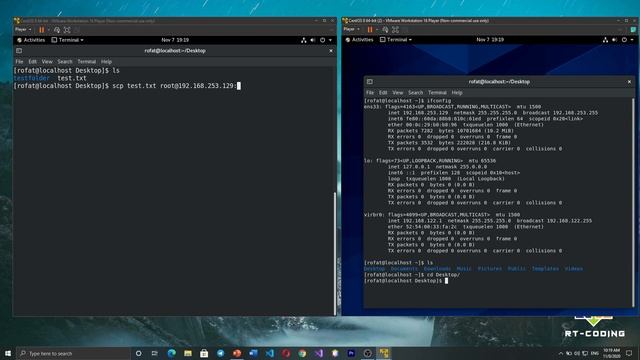Screen dimensions: 640x360
Task: Click network icon in left VM top bar
Action: click(x=303, y=40)
